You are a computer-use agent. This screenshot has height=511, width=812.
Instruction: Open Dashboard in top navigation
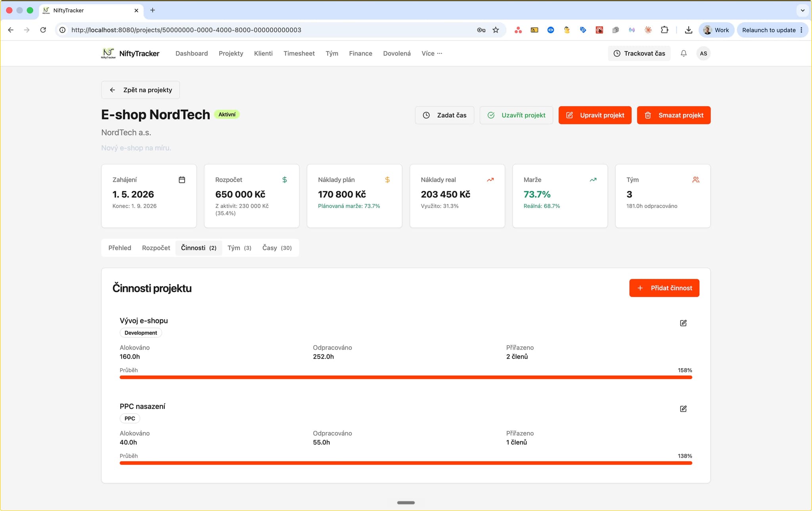tap(192, 53)
